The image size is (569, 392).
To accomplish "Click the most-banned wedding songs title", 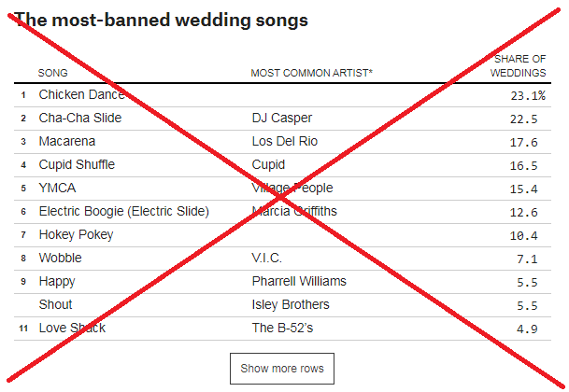I will [x=161, y=19].
